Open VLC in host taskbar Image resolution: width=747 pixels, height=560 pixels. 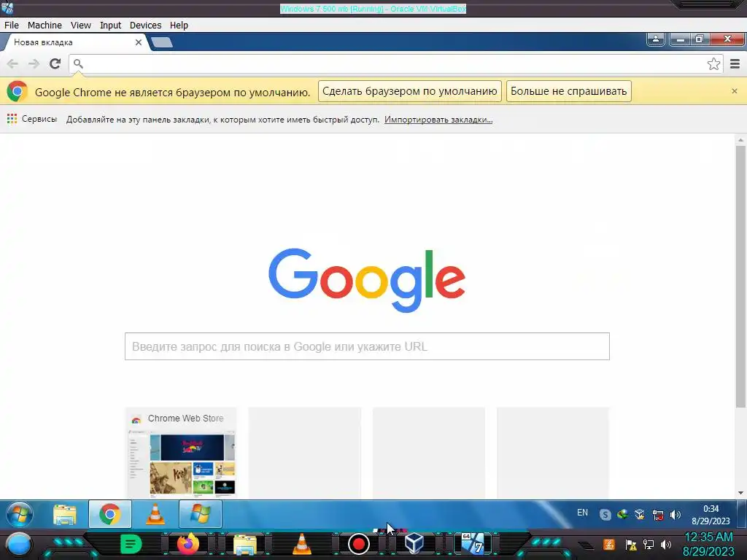click(x=301, y=544)
